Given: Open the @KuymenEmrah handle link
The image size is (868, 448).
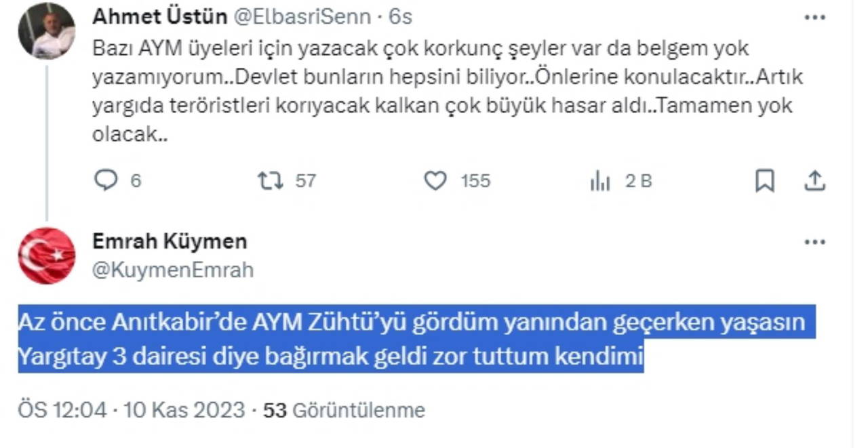Looking at the screenshot, I should pos(173,270).
